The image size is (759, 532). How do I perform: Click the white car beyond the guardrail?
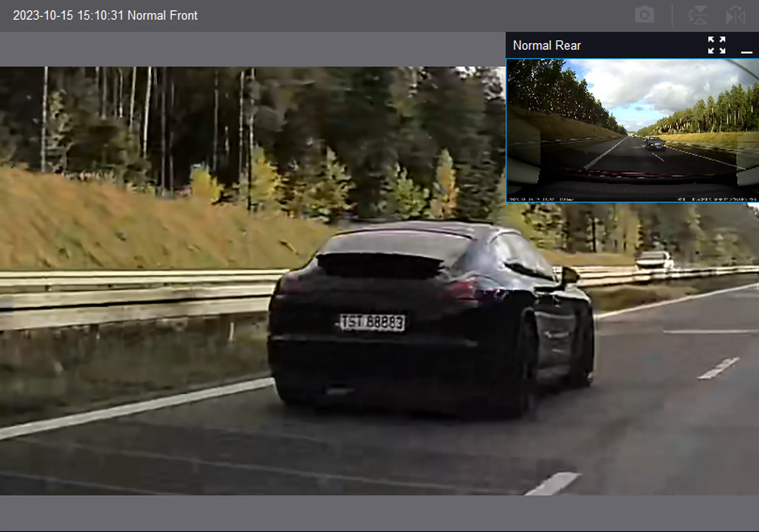tap(654, 260)
